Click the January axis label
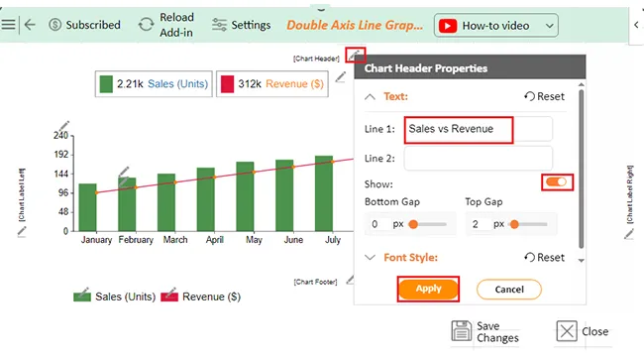Viewport: 644px width, 357px height. (96, 240)
